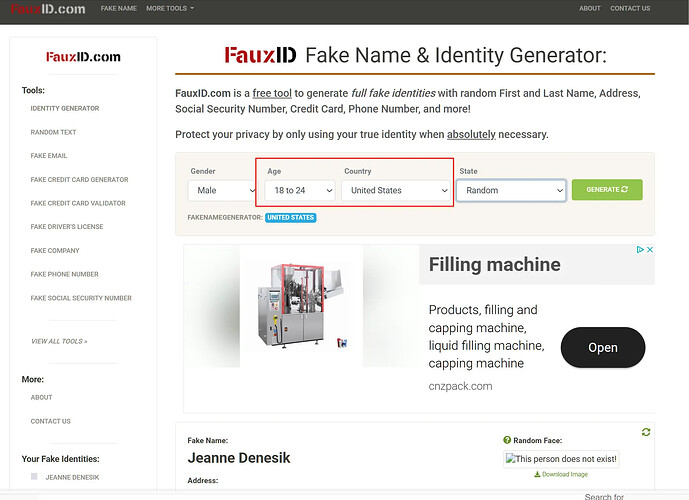Image resolution: width=689 pixels, height=500 pixels.
Task: Click the 'free tool' underlined text
Action: (272, 93)
